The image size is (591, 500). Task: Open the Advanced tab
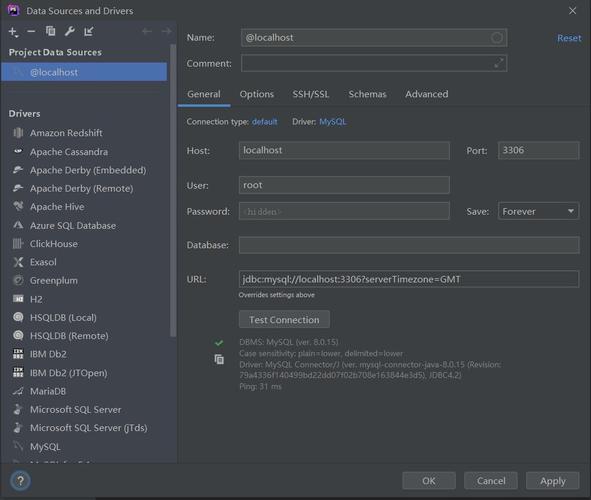point(427,94)
